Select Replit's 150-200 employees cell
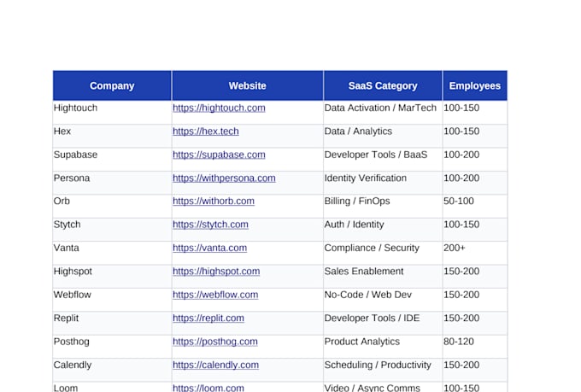 pyautogui.click(x=475, y=323)
